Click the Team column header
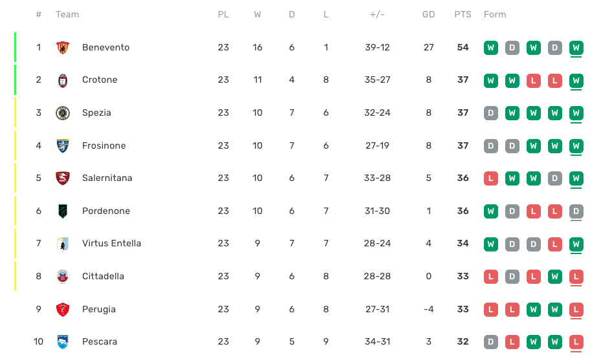 (67, 15)
